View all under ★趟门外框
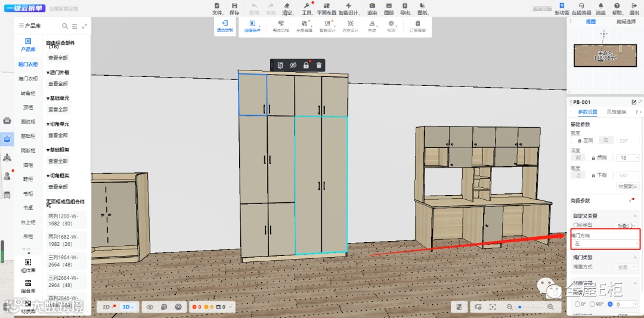This screenshot has width=644, height=318. [x=58, y=84]
